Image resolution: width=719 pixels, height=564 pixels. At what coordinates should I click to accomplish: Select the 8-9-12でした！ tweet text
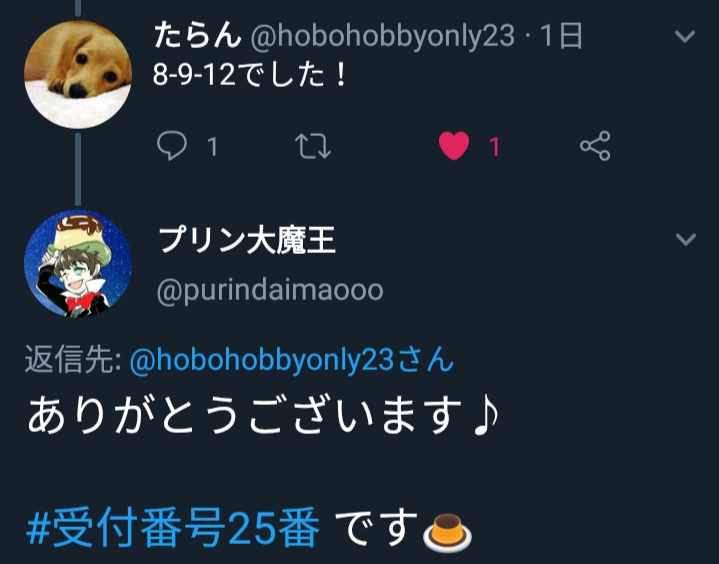point(249,75)
